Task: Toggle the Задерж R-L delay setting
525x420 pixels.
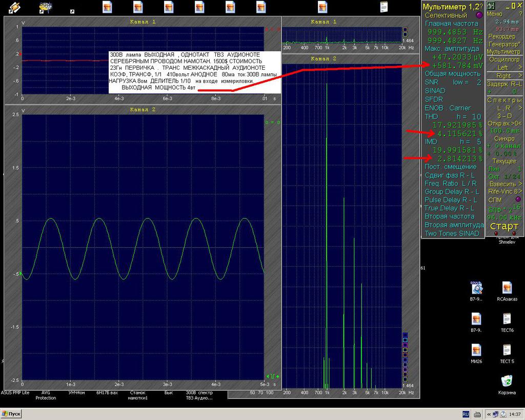Action: 504,84
